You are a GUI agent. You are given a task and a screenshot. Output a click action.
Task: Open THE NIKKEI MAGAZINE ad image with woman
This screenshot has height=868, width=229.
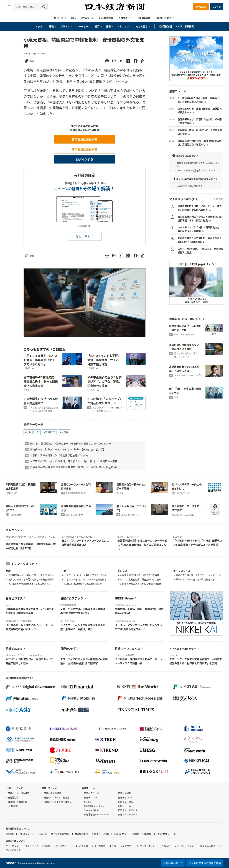[x=196, y=282]
